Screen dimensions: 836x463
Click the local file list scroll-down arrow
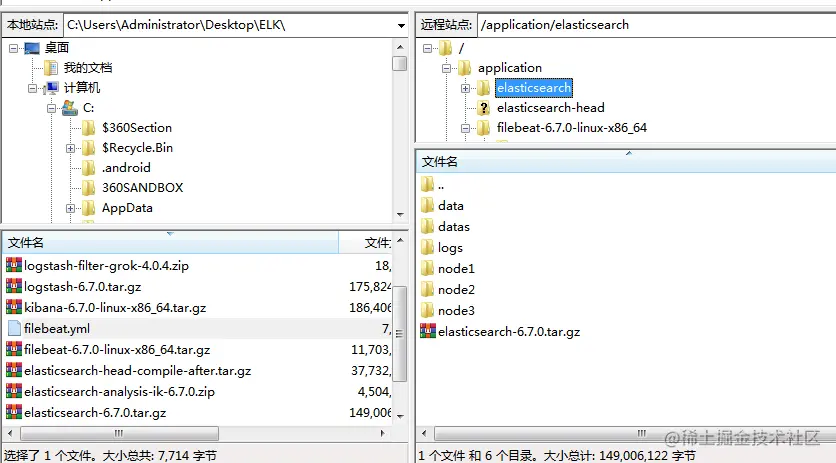pos(400,417)
